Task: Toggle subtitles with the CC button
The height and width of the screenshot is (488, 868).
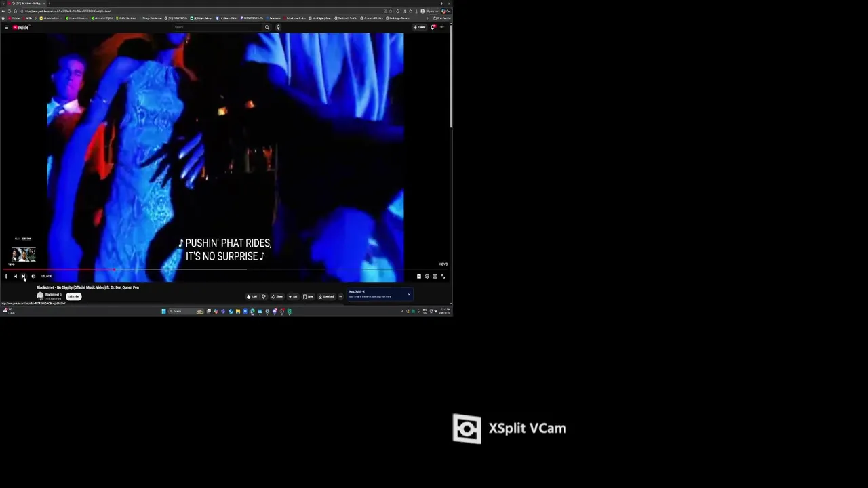Action: 419,277
